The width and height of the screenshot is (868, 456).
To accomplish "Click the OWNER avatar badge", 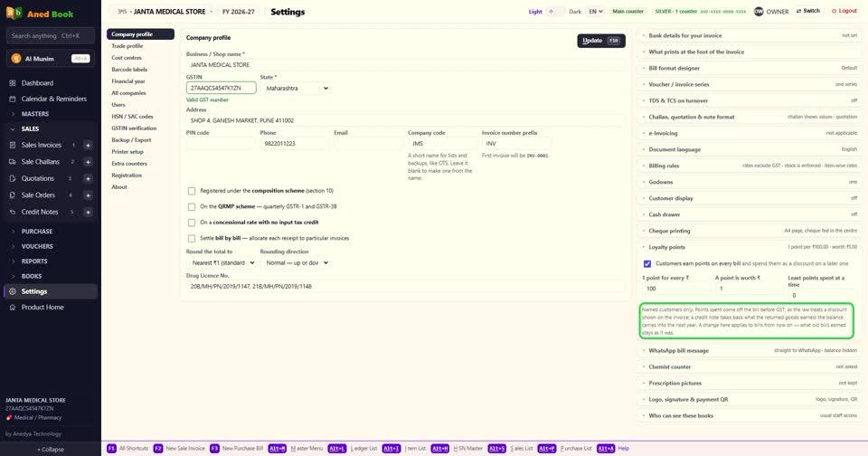I will point(759,11).
